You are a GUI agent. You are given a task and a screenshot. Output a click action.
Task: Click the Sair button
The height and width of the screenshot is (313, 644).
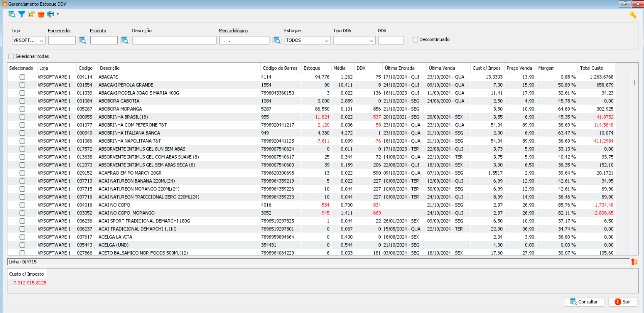pyautogui.click(x=622, y=302)
